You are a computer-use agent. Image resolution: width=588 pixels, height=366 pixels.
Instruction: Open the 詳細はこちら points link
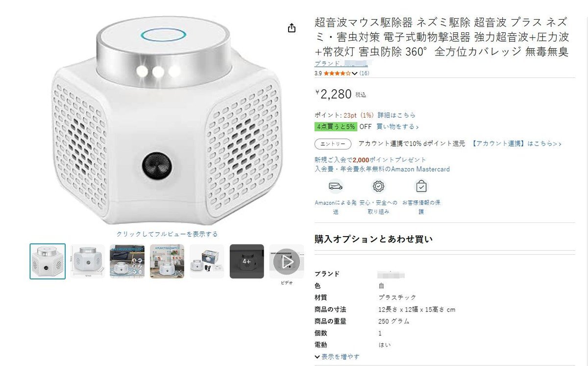tap(396, 115)
